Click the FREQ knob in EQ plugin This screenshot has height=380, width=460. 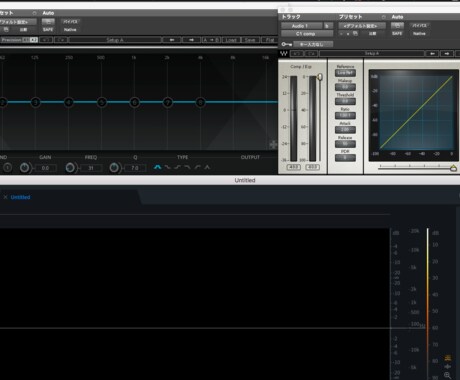(70, 168)
